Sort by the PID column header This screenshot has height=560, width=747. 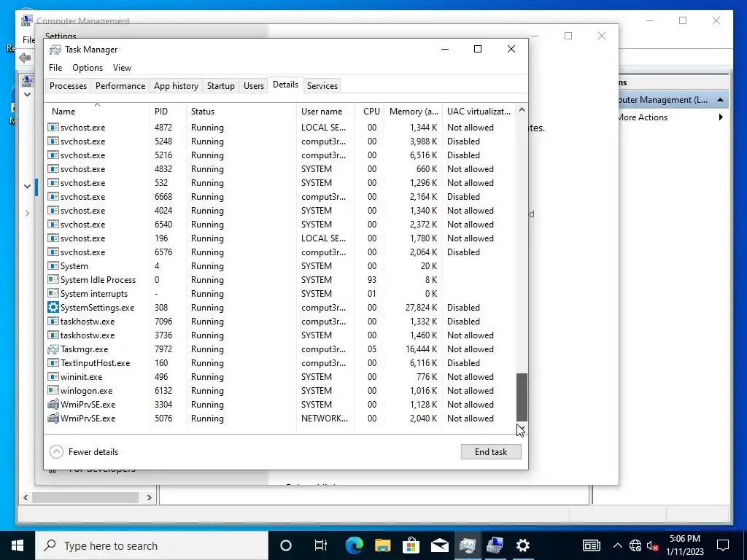click(168, 111)
